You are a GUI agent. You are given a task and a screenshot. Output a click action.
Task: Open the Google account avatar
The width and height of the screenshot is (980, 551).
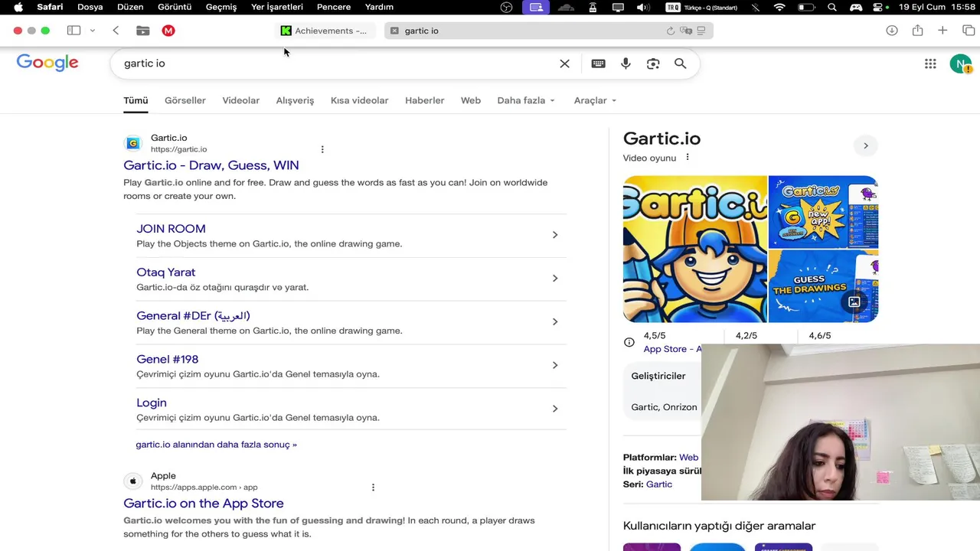pyautogui.click(x=960, y=64)
